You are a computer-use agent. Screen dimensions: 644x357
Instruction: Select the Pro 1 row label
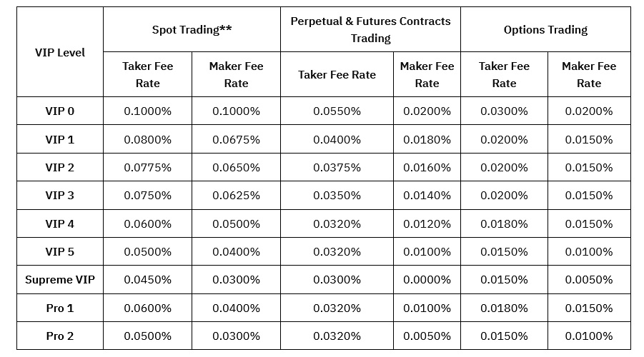[x=60, y=308]
